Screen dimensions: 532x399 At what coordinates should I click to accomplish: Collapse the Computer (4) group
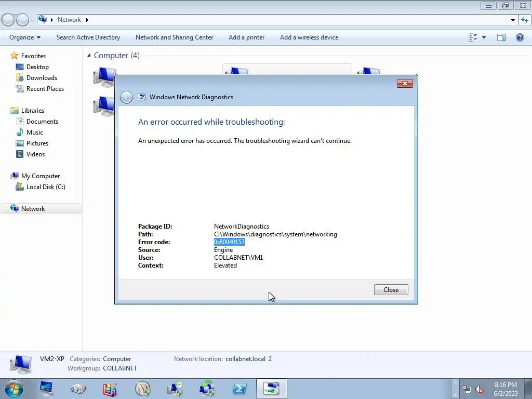pyautogui.click(x=89, y=55)
